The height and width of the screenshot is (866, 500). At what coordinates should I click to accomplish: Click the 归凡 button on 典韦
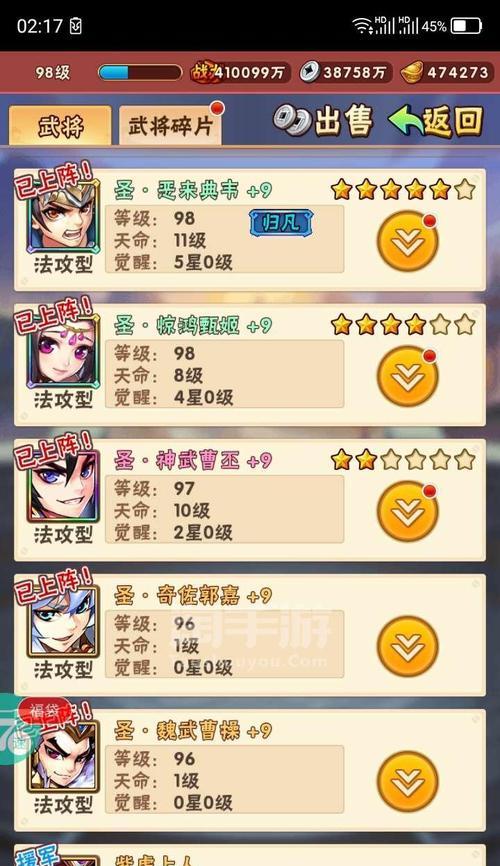pyautogui.click(x=281, y=223)
